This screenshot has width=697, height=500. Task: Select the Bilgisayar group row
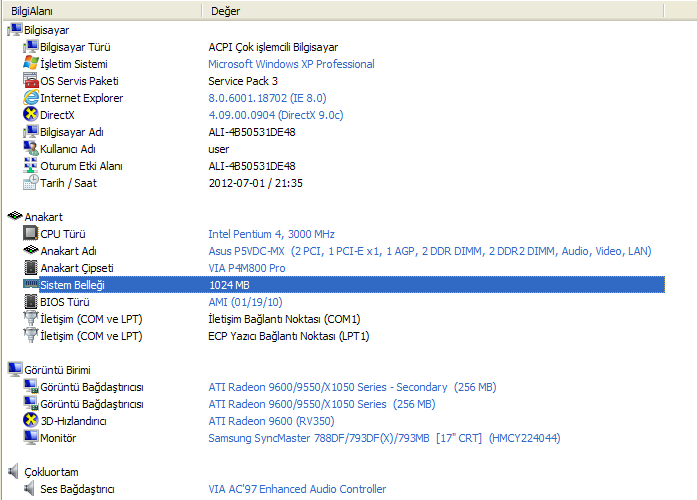tap(47, 30)
